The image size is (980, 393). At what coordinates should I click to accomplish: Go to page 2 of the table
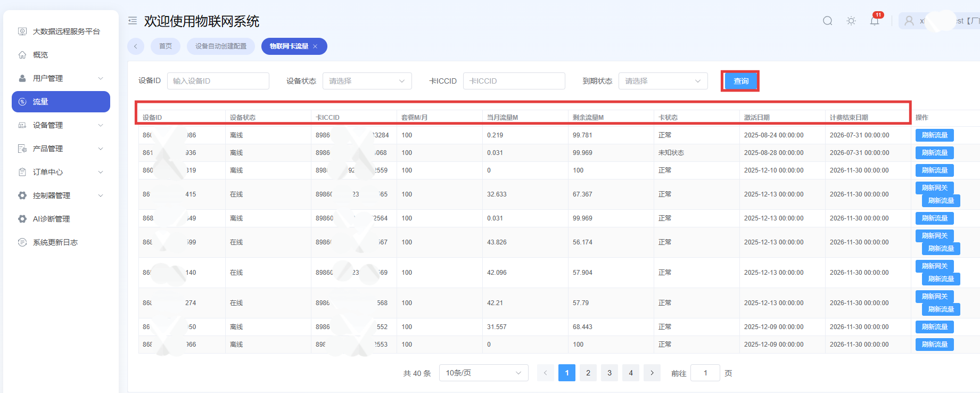click(x=588, y=373)
